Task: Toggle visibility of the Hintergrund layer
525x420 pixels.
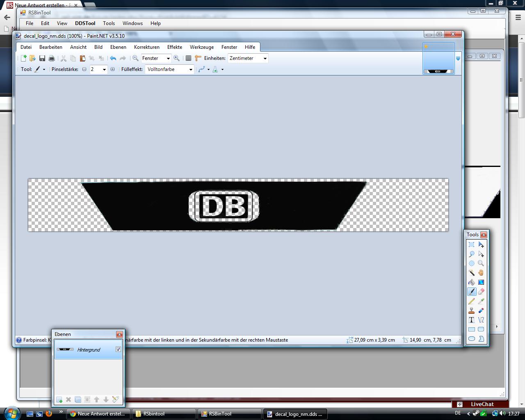Action: (x=118, y=349)
